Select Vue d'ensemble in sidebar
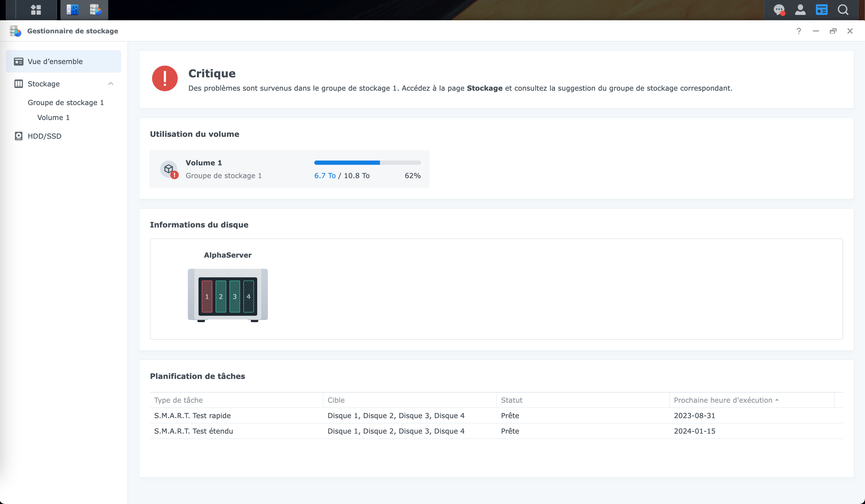 (55, 61)
